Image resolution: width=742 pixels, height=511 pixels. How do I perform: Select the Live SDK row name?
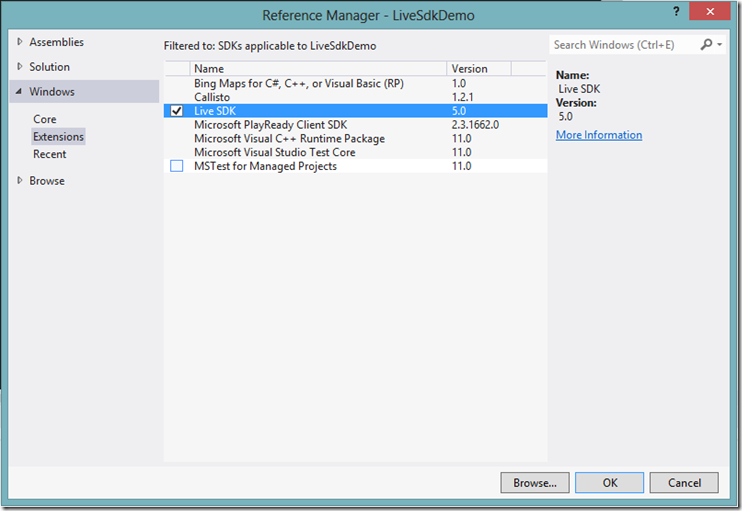[215, 111]
